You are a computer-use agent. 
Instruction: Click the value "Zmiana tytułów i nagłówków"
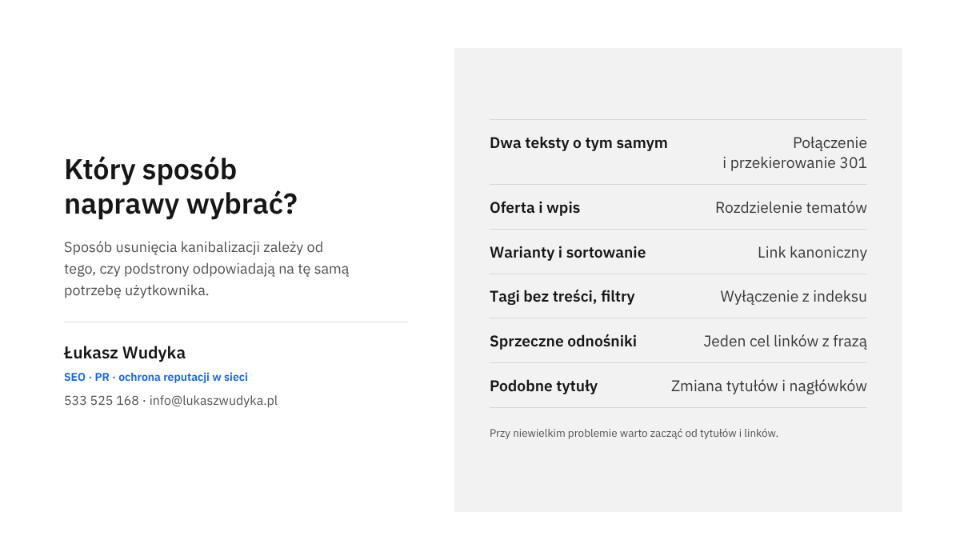pyautogui.click(x=769, y=386)
